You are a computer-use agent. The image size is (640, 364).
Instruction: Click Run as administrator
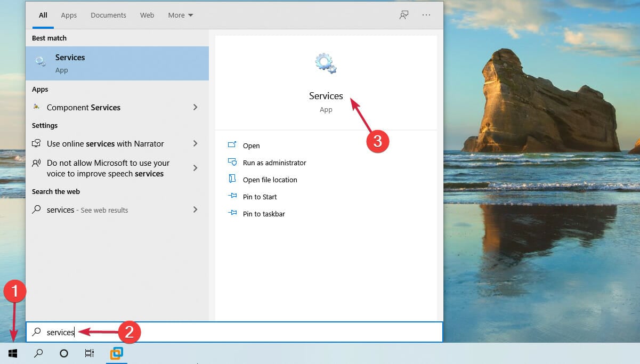tap(274, 163)
